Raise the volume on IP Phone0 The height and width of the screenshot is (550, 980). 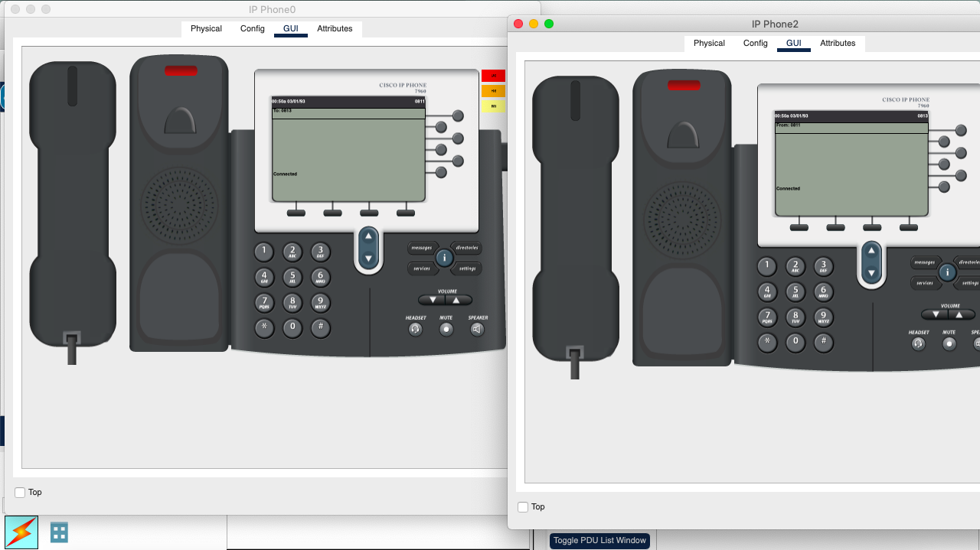(x=458, y=300)
